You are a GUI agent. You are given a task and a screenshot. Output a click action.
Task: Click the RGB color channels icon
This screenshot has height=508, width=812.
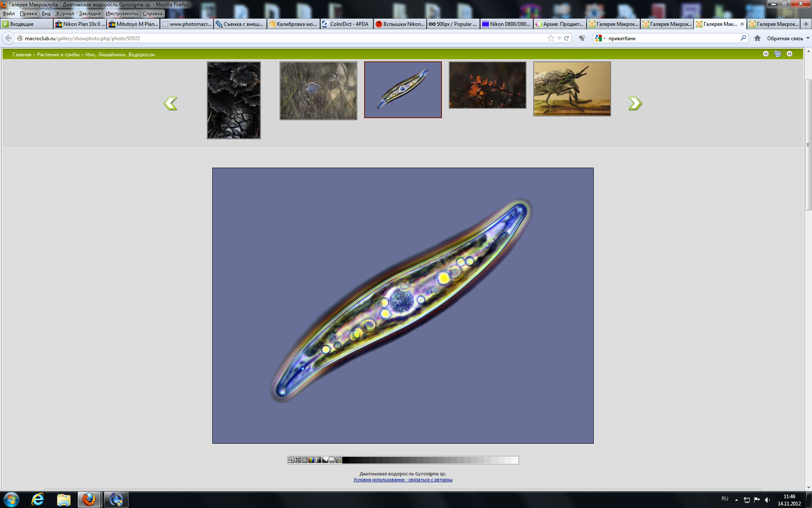(311, 460)
